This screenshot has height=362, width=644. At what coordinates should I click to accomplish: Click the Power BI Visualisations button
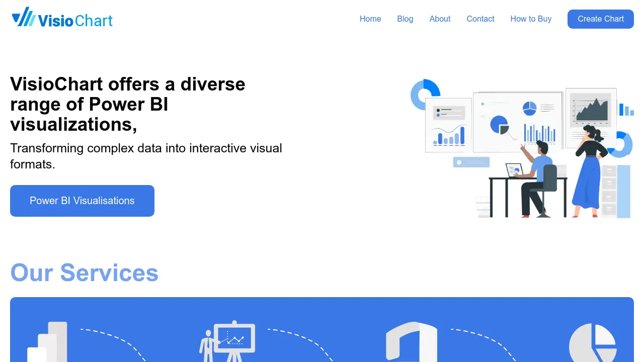click(x=82, y=201)
